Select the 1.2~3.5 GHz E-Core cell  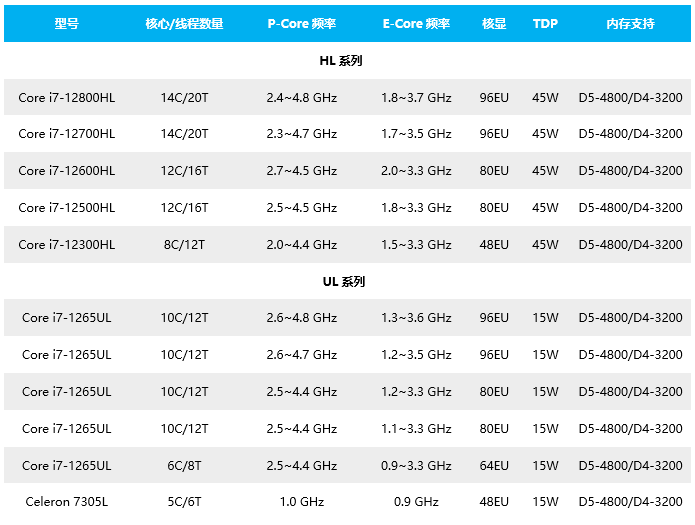coord(416,355)
